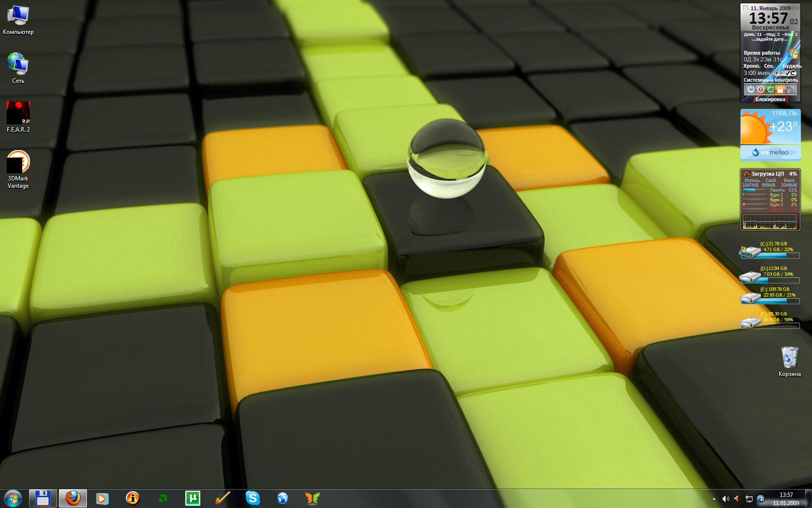Show hidden system tray icons

coord(714,499)
